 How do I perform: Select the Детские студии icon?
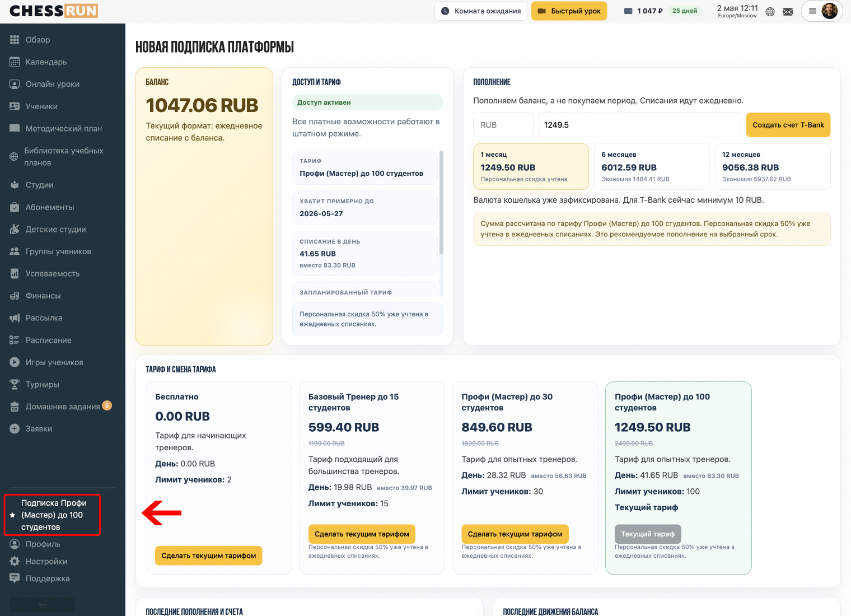click(15, 229)
